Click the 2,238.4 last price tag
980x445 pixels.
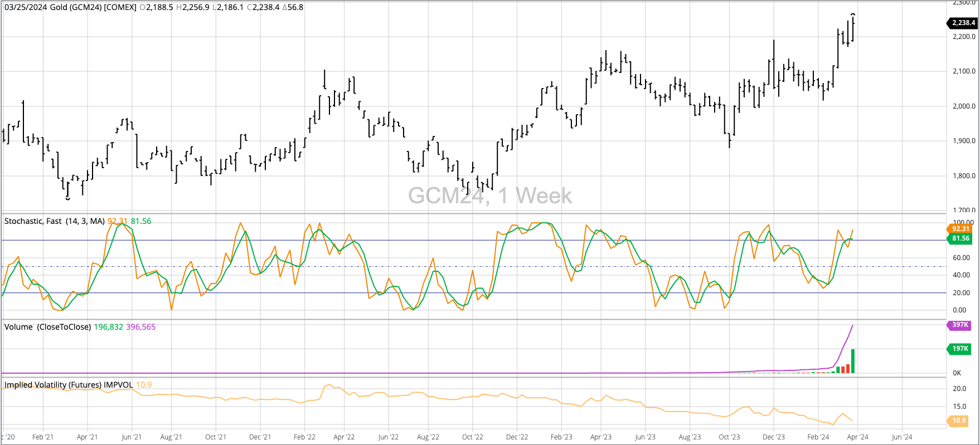point(963,23)
